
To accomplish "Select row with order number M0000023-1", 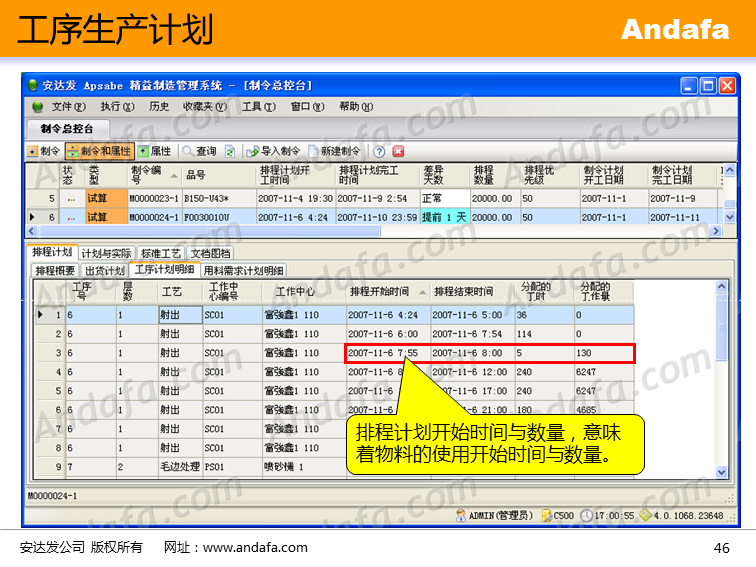I will (153, 198).
